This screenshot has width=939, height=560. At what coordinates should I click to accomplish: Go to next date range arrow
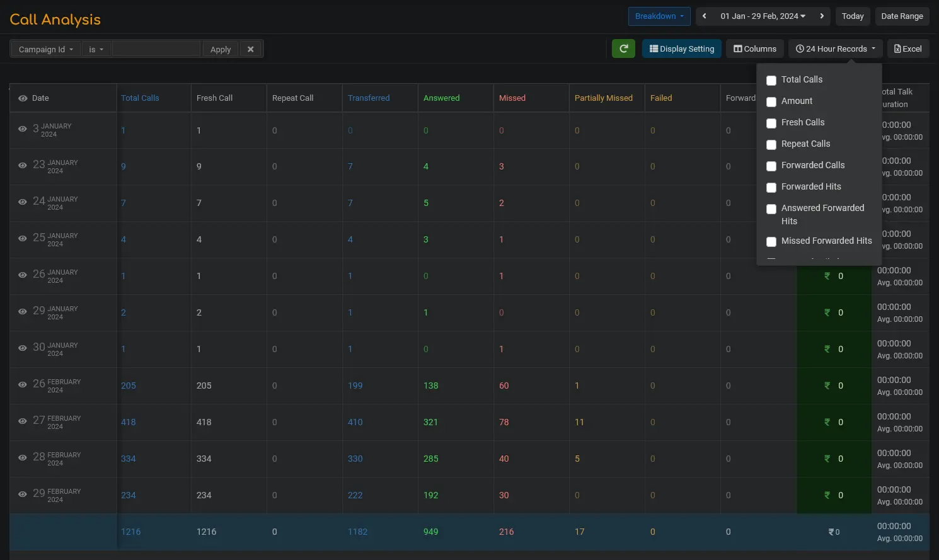tap(822, 16)
